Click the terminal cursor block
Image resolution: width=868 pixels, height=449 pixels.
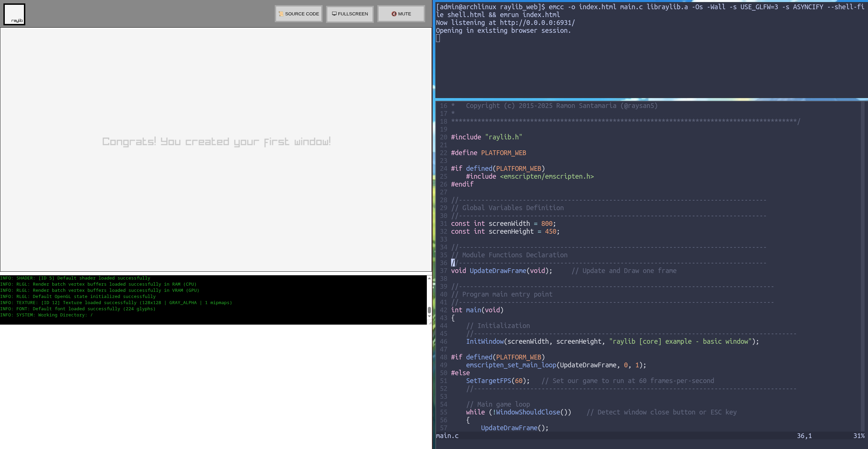pos(438,38)
